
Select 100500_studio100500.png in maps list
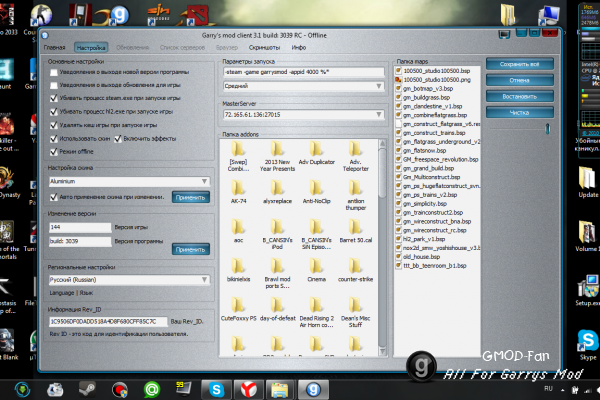437,80
